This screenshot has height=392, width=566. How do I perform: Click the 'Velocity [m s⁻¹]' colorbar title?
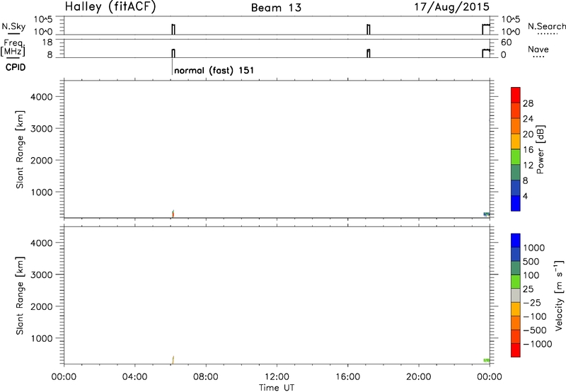[559, 295]
